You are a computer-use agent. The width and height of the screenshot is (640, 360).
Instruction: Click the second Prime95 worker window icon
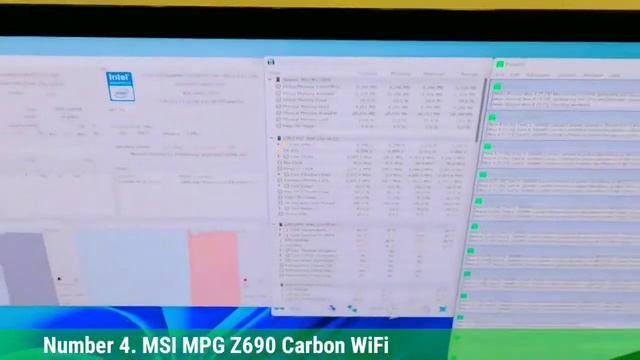coord(493,118)
